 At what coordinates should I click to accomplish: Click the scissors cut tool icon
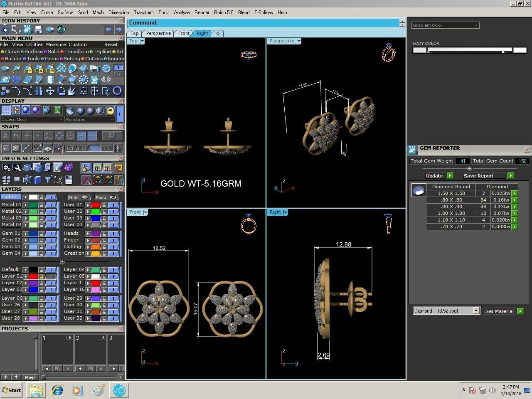pyautogui.click(x=106, y=91)
